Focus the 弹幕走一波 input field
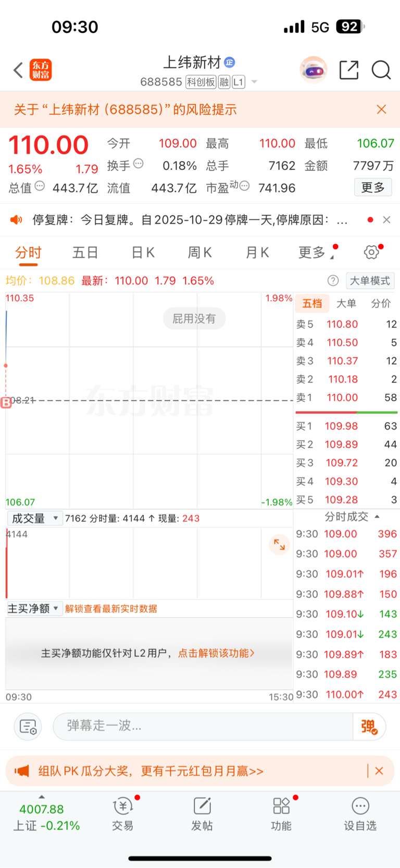 pyautogui.click(x=203, y=726)
